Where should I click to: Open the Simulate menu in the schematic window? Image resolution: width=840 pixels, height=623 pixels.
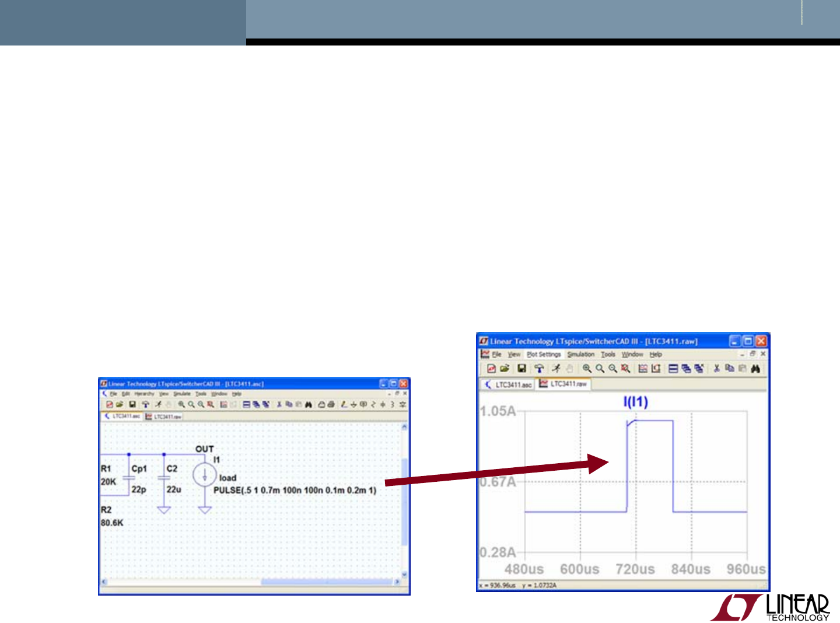point(182,394)
